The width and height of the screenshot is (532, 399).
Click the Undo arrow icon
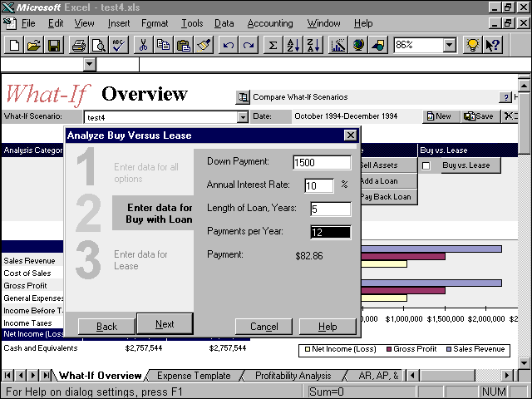pos(229,45)
